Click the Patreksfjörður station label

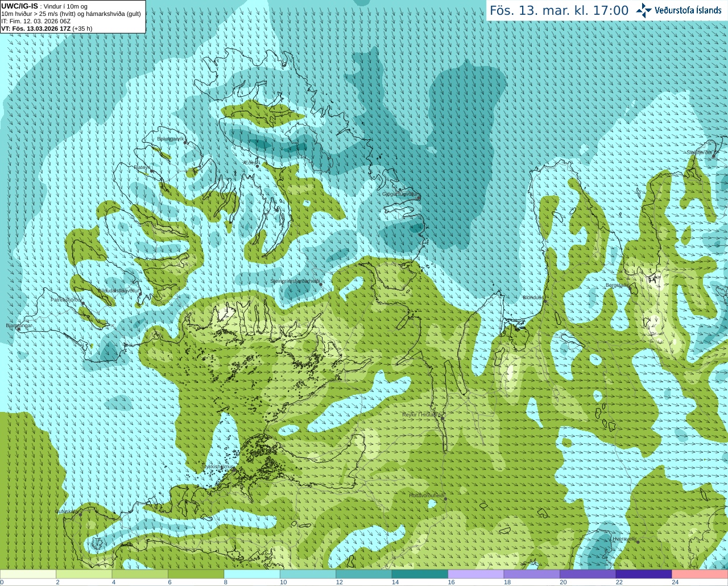click(67, 299)
